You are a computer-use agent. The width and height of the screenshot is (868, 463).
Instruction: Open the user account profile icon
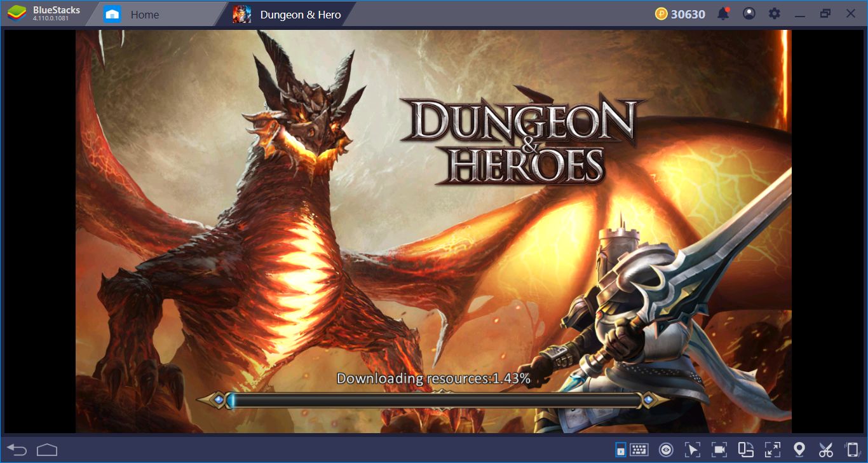(749, 13)
